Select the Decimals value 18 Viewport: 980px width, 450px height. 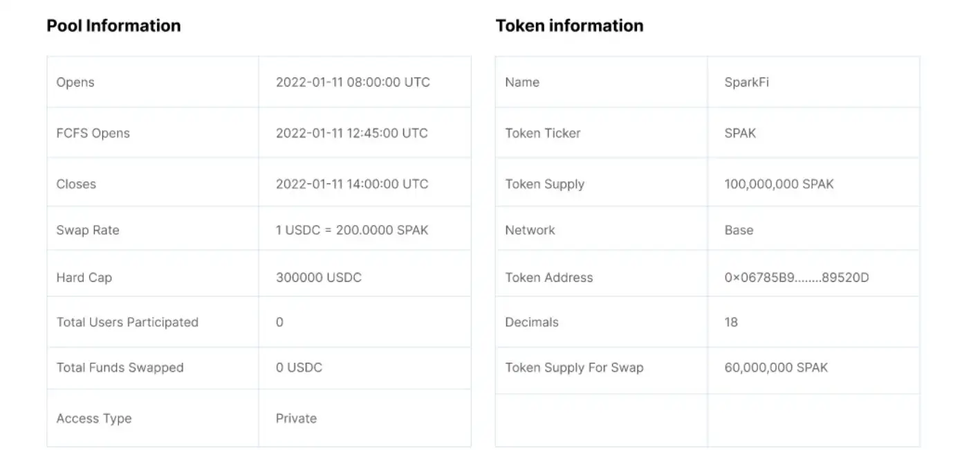pyautogui.click(x=731, y=322)
